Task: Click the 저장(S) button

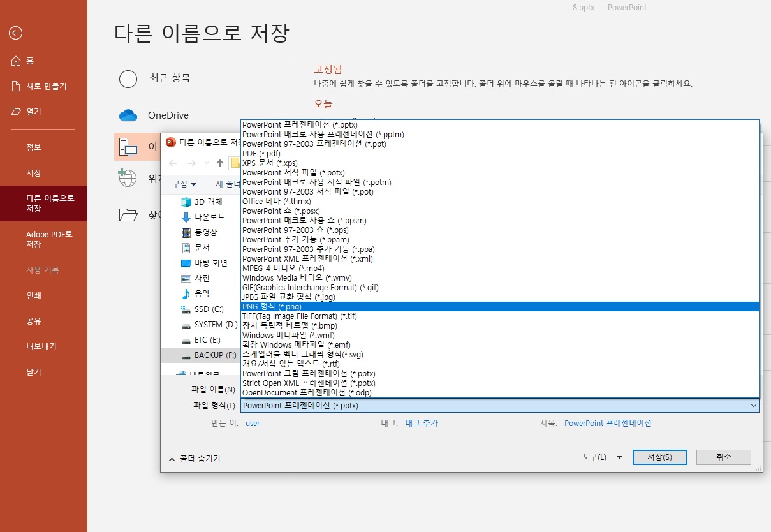Action: (659, 457)
